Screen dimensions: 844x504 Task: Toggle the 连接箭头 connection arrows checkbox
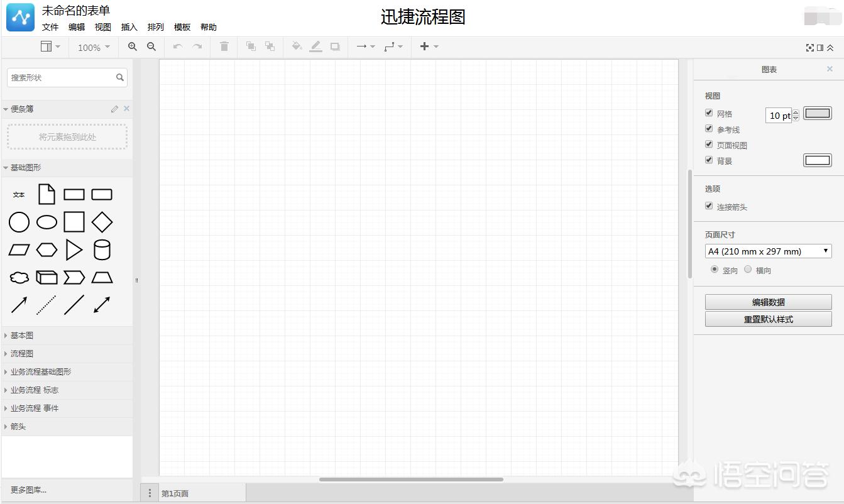709,206
